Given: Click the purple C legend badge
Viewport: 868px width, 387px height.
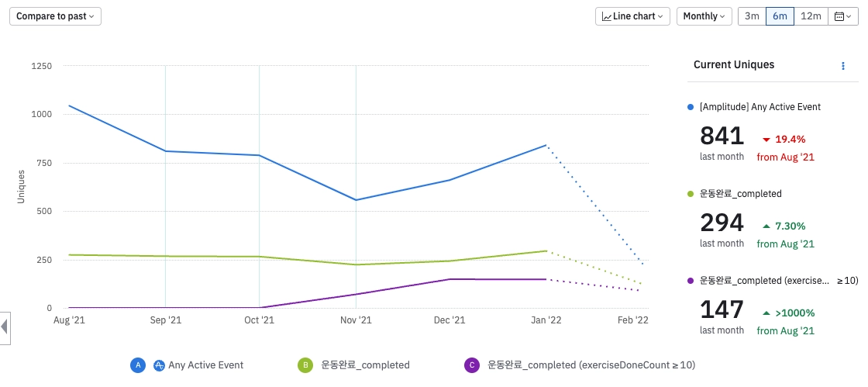Looking at the screenshot, I should point(470,365).
